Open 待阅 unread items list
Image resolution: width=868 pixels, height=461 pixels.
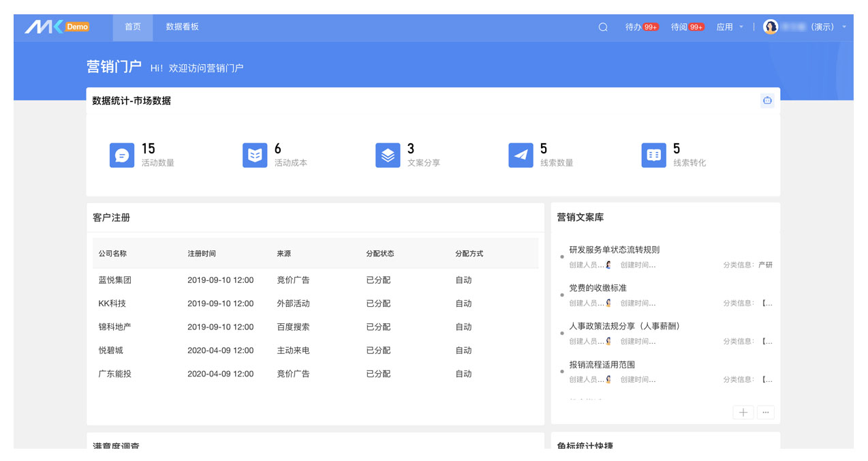(687, 27)
